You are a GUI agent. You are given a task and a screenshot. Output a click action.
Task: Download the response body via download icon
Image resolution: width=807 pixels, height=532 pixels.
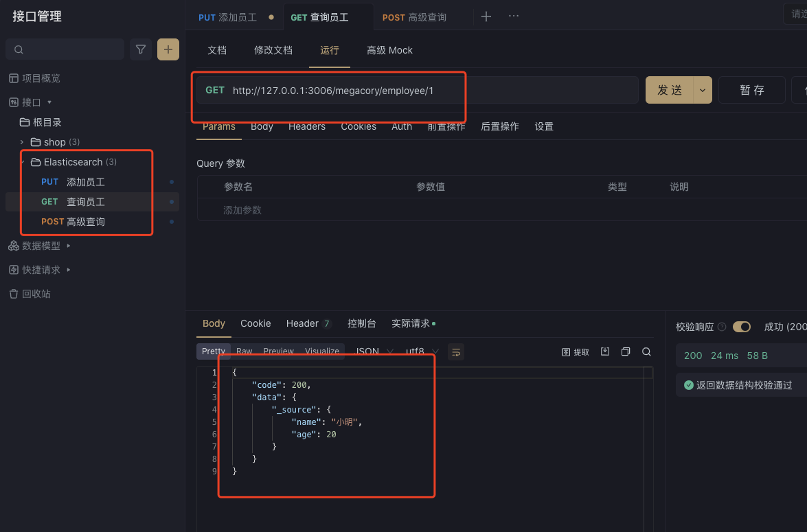click(x=605, y=351)
